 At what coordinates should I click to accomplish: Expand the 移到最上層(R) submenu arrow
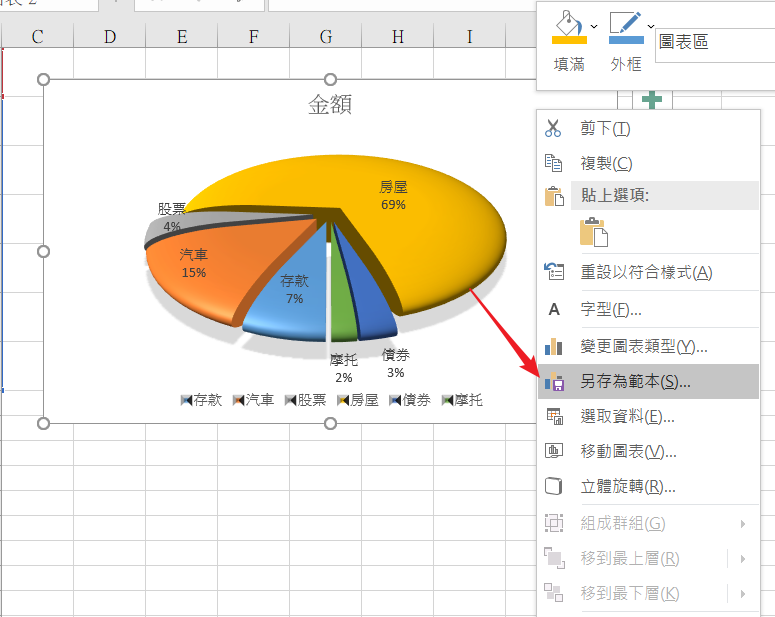tap(743, 559)
